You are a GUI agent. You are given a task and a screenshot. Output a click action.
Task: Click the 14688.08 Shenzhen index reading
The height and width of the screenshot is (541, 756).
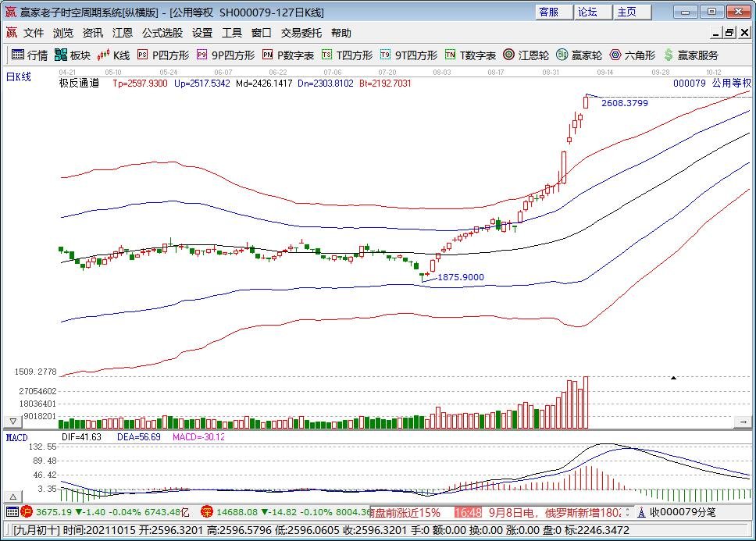click(237, 512)
